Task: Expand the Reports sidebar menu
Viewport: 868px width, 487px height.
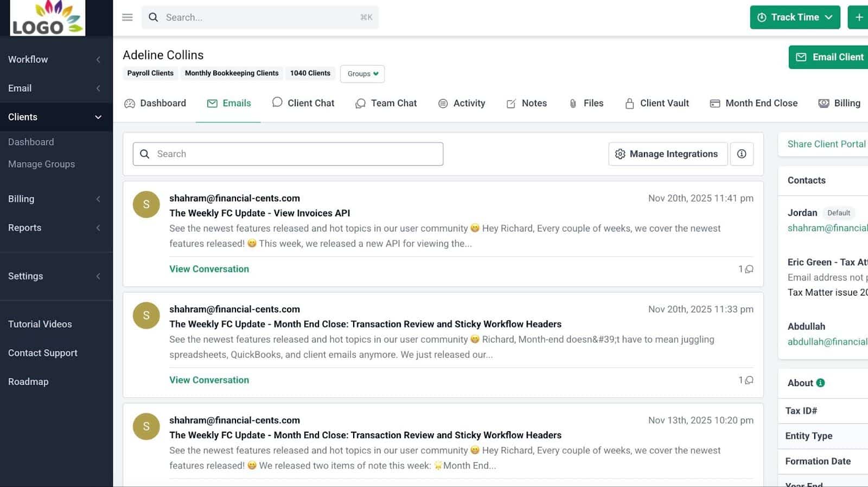Action: point(56,228)
